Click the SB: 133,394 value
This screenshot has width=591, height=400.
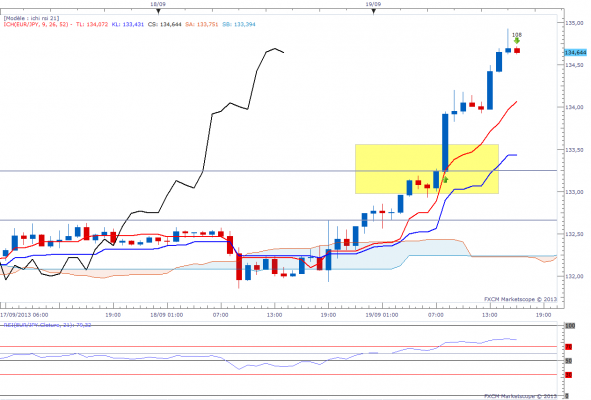[x=239, y=25]
